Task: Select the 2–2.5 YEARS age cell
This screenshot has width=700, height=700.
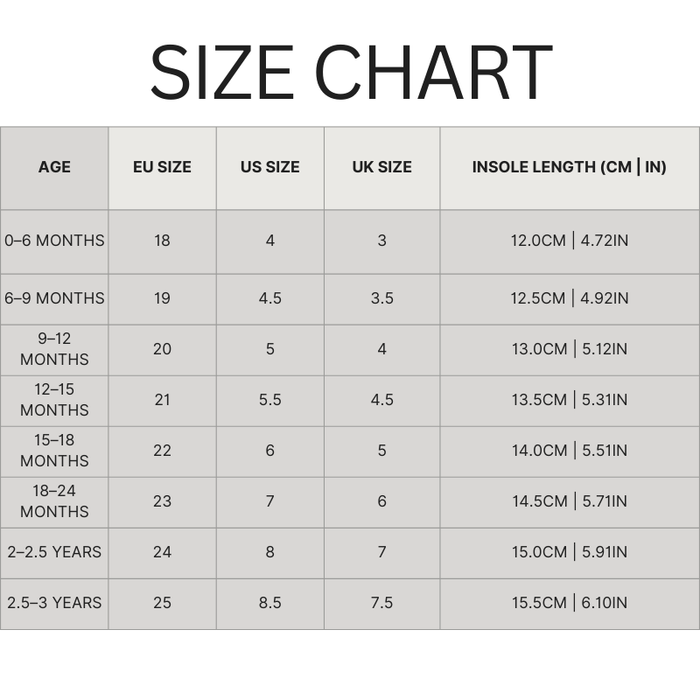Action: 54,552
